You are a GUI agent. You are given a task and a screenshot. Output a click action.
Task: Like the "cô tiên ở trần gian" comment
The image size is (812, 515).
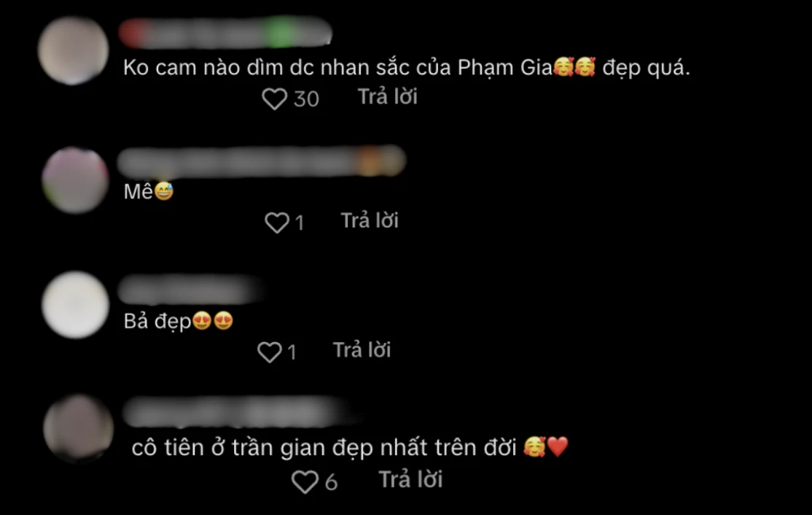(x=305, y=481)
